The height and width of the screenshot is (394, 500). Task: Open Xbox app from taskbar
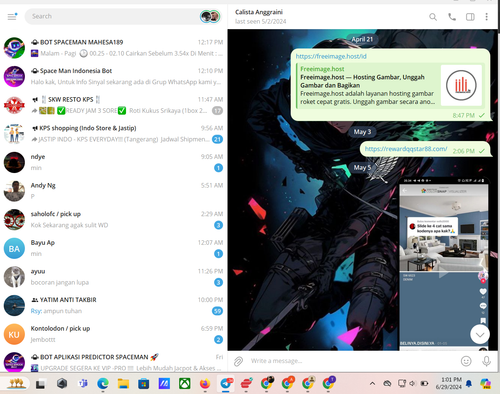184,384
